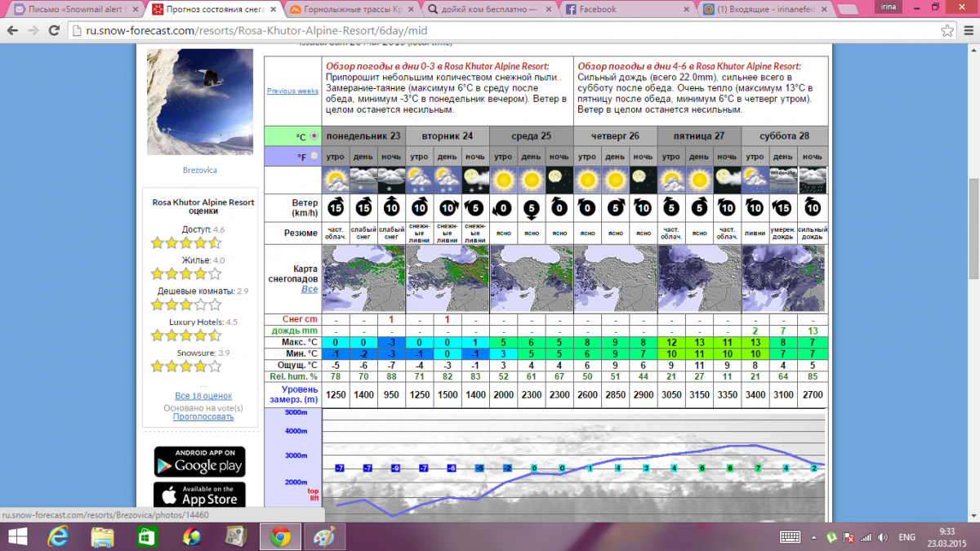Open the on-screen keyboard tray icon

[791, 536]
